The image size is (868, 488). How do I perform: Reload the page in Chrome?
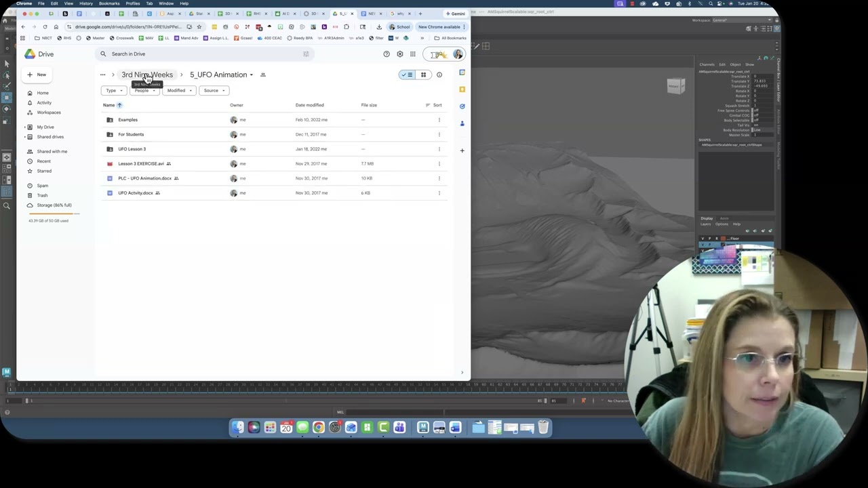pos(45,27)
